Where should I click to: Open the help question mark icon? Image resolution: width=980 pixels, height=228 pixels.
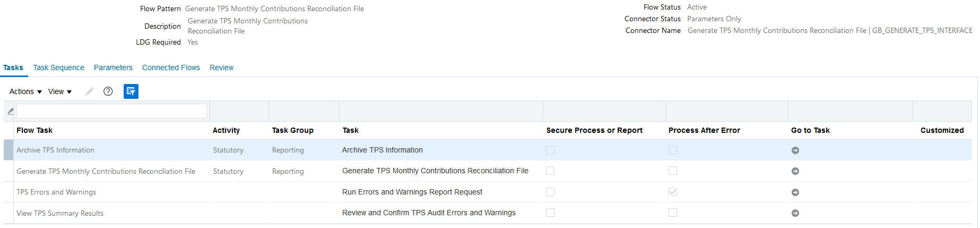[108, 91]
